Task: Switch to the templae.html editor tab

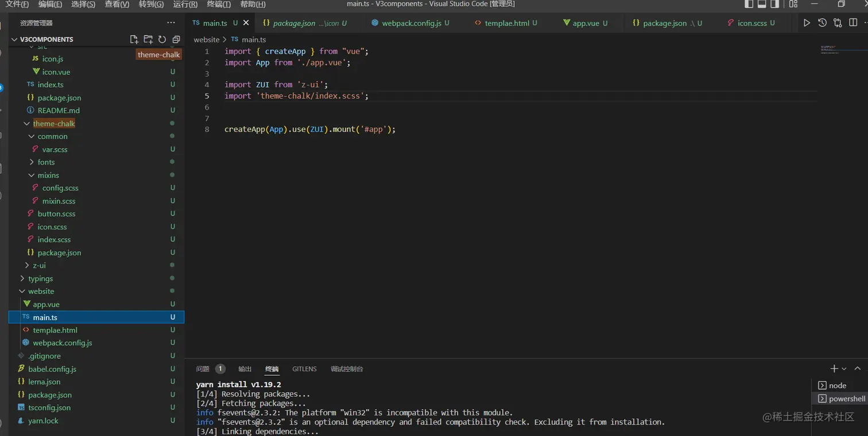Action: pyautogui.click(x=506, y=23)
